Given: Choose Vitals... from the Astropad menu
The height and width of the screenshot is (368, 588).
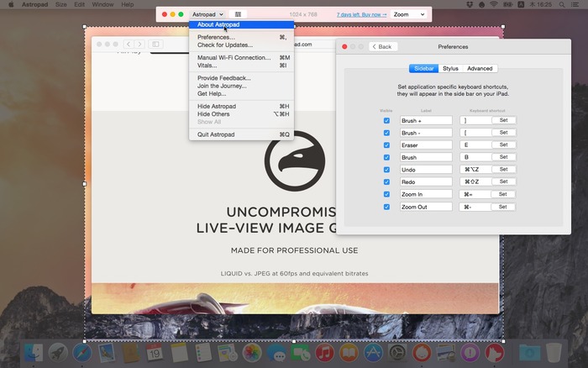Looking at the screenshot, I should tap(242, 66).
